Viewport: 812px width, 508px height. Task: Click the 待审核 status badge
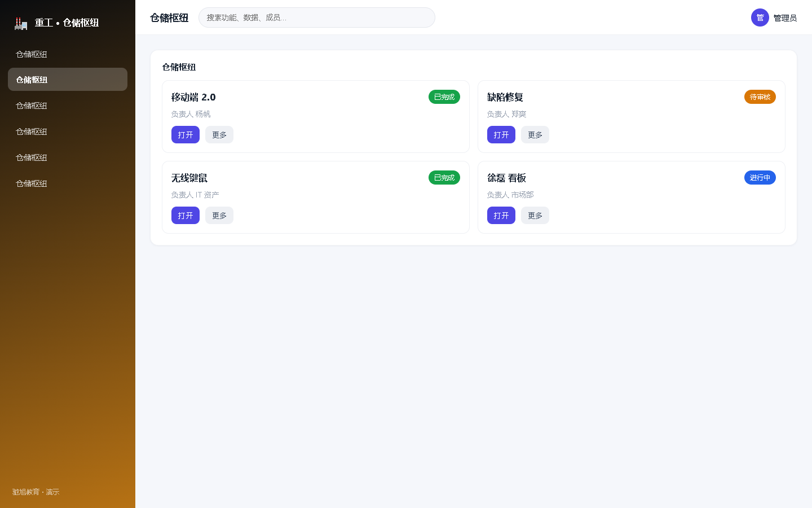coord(760,97)
